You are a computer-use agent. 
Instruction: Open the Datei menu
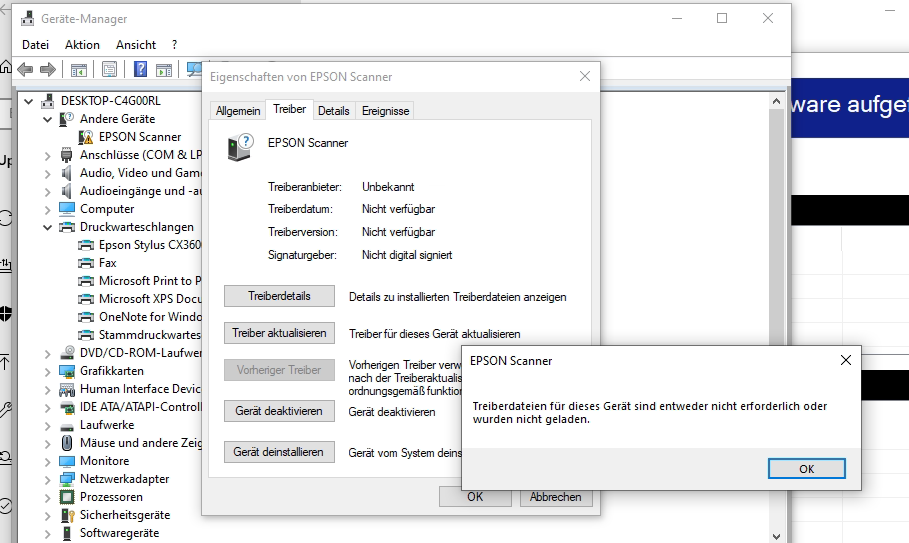(x=35, y=45)
